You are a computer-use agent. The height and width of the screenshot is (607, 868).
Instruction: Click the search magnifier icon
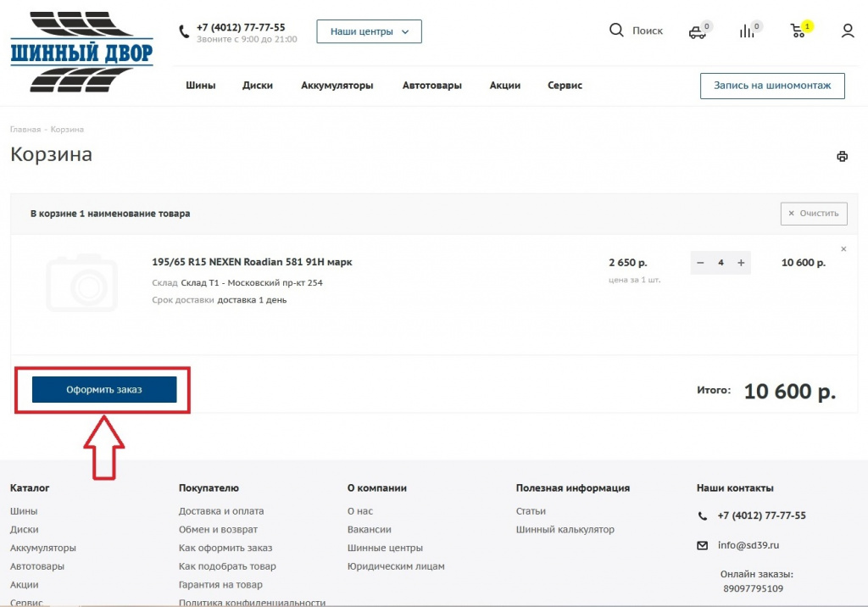click(x=616, y=31)
